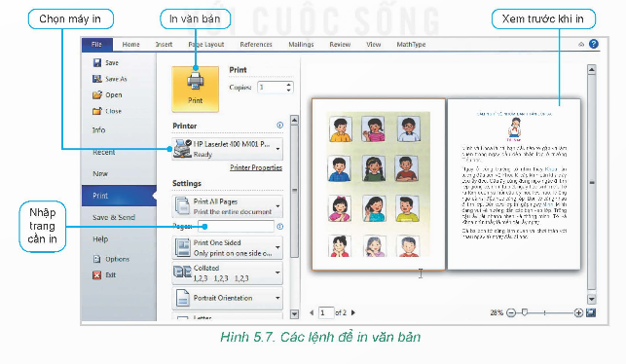Open Word Help via blue question icon
Screen dimensions: 626x364
(594, 44)
